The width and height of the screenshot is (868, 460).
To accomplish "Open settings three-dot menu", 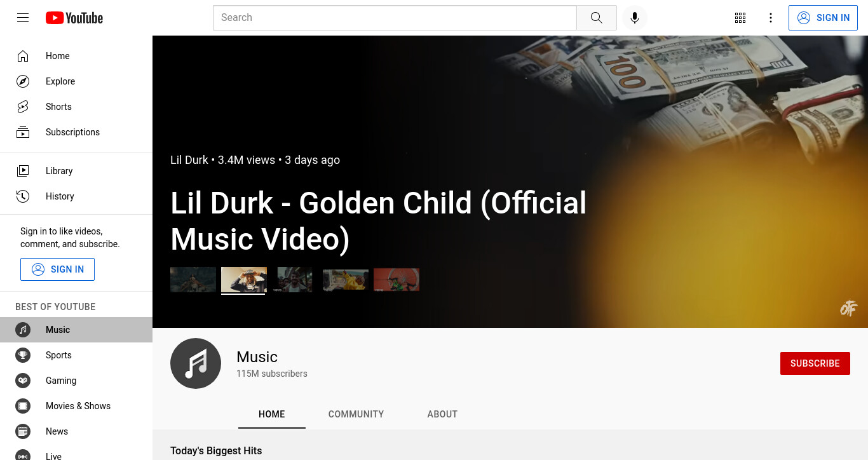I will click(x=771, y=18).
